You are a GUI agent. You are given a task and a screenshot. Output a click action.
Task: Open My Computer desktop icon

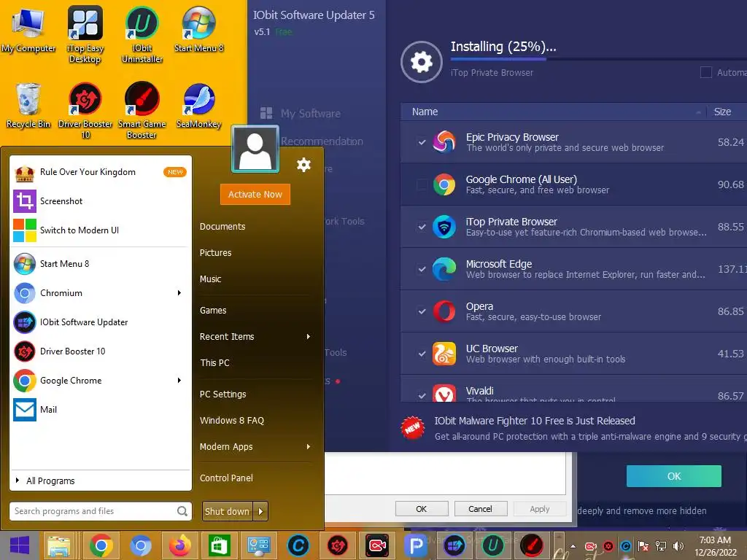coord(28,29)
